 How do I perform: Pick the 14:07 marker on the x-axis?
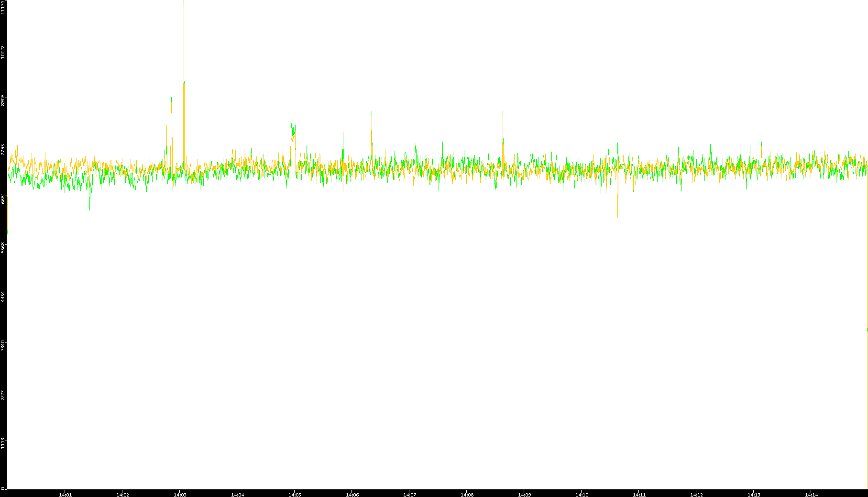pos(409,494)
